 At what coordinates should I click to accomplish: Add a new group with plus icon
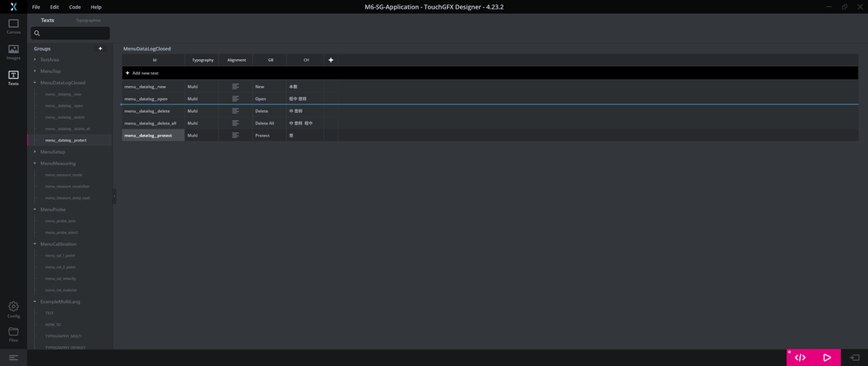point(100,49)
